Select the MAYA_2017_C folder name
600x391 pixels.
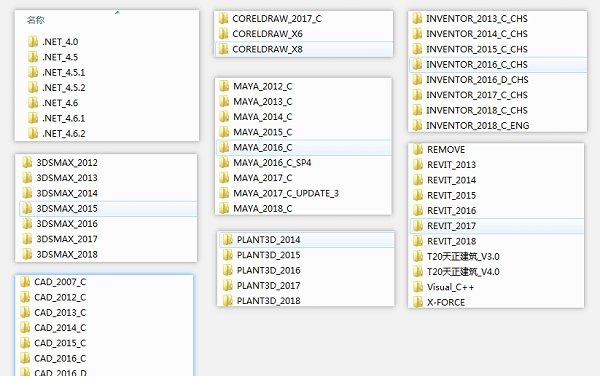coord(263,178)
